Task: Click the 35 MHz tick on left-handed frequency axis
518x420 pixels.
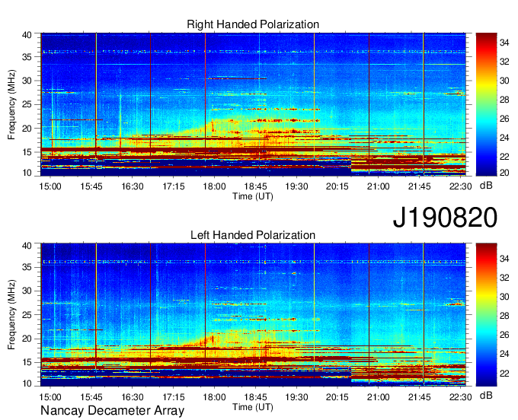Action: pos(27,267)
